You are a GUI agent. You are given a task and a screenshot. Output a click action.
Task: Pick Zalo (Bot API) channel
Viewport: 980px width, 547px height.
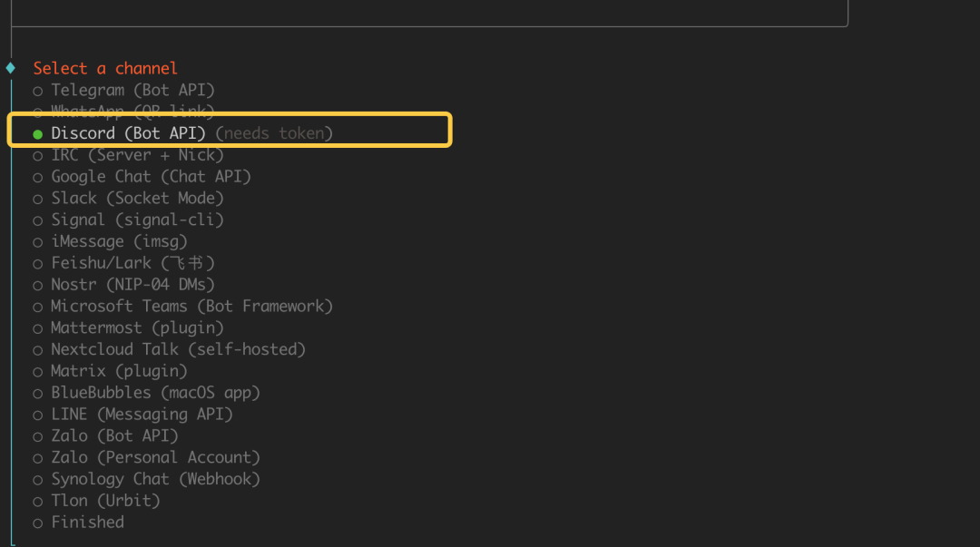point(114,435)
